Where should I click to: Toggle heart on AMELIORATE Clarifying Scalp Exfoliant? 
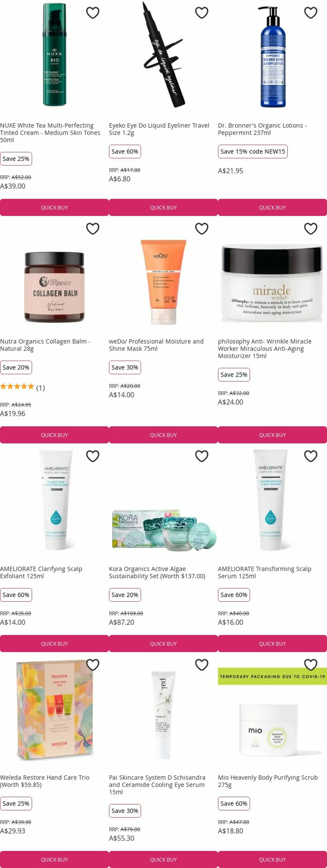click(x=92, y=456)
